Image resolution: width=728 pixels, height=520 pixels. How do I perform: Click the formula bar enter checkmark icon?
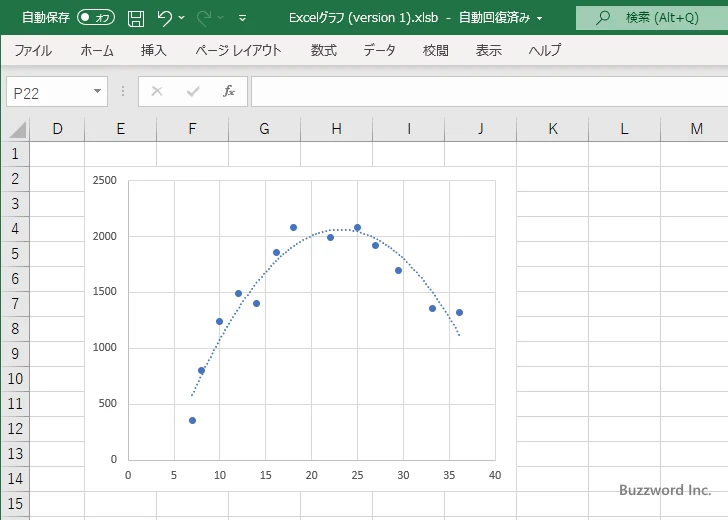point(192,92)
